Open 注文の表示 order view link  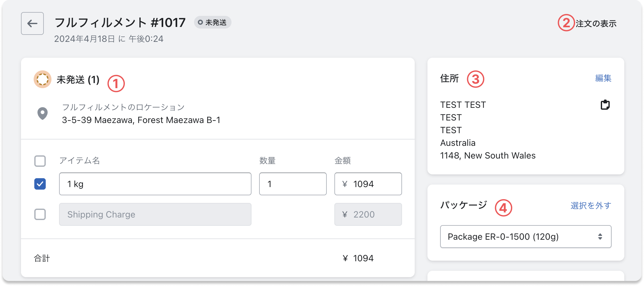[x=596, y=24]
